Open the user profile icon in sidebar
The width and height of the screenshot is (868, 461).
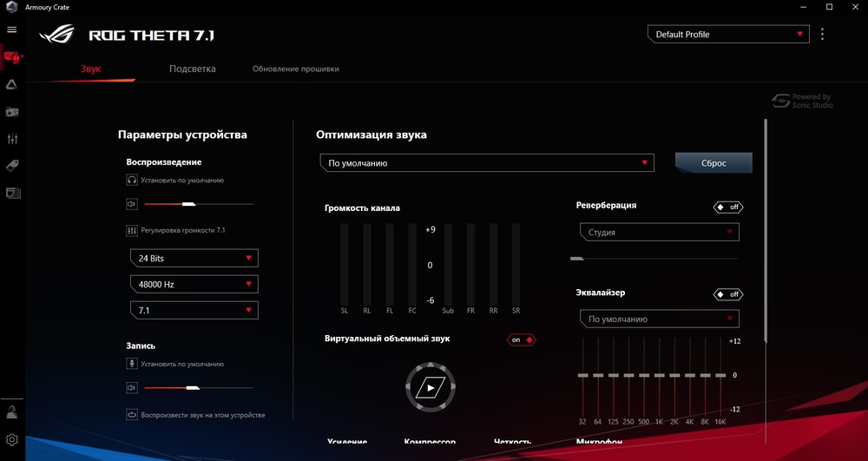(12, 412)
